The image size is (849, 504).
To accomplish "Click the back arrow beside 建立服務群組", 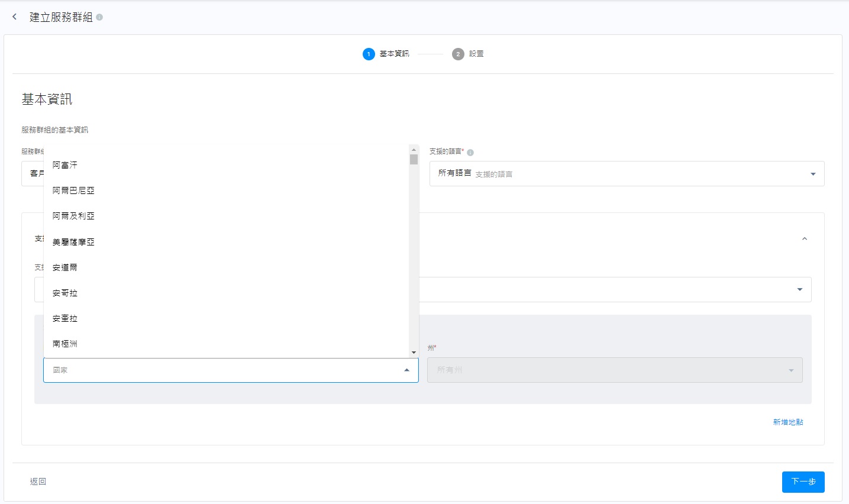I will [15, 17].
